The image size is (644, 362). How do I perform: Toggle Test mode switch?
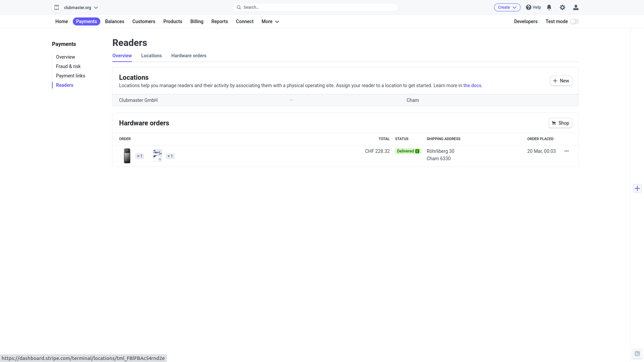point(574,21)
